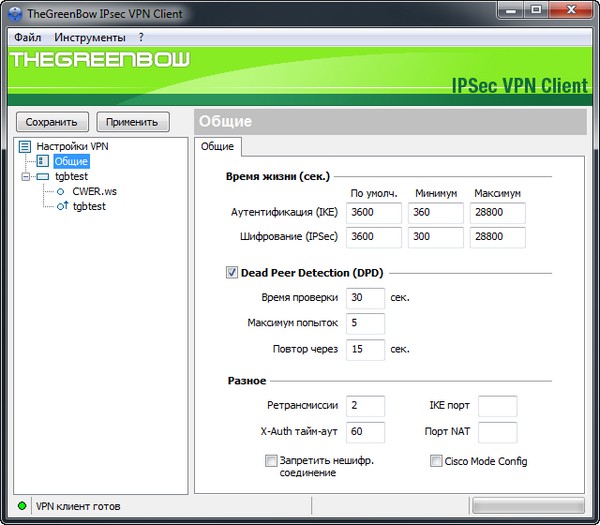Click the tgbtest child tunnel icon

[61, 206]
